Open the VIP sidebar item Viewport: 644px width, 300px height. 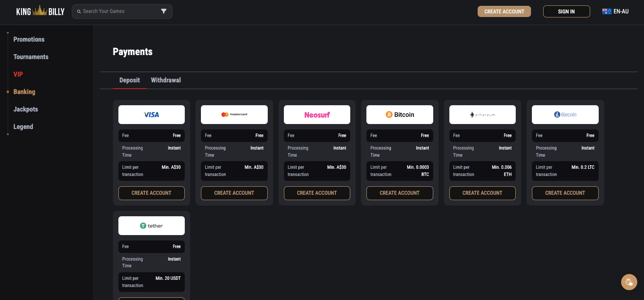point(18,74)
